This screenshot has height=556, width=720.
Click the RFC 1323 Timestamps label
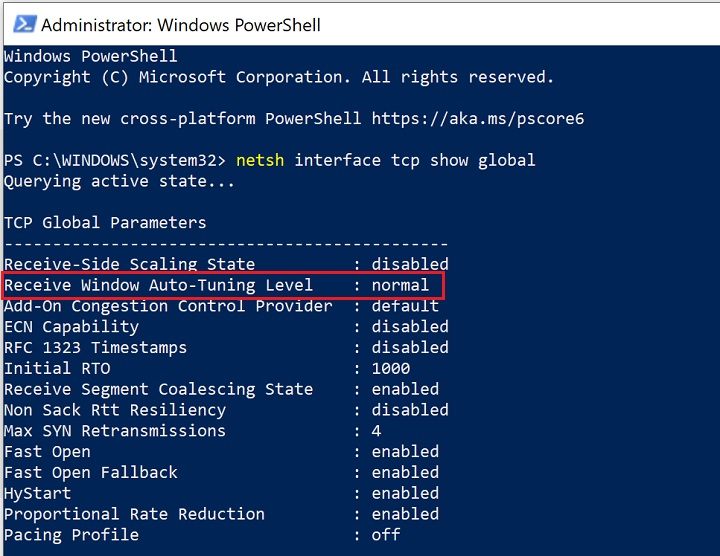coord(95,348)
